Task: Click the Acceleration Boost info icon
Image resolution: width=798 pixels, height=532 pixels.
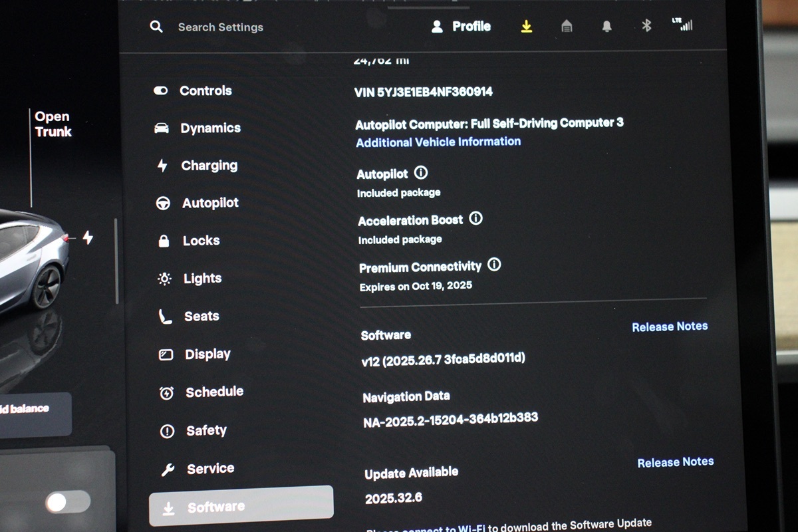Action: tap(475, 218)
